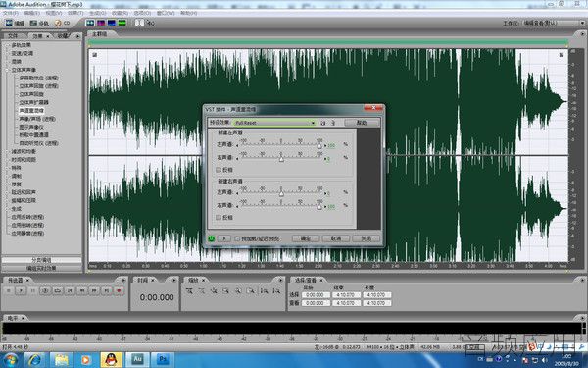588x368 pixels.
Task: Click the Record button
Action: point(120,290)
